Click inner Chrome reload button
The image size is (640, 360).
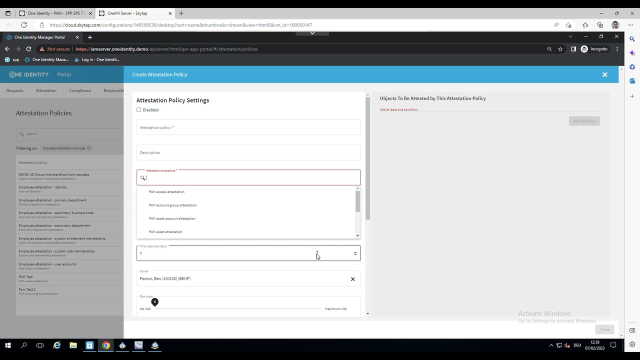pos(29,49)
